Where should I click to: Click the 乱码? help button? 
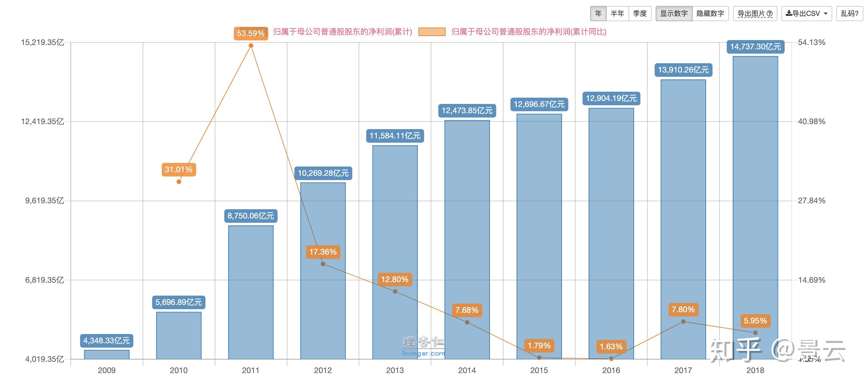[x=850, y=14]
